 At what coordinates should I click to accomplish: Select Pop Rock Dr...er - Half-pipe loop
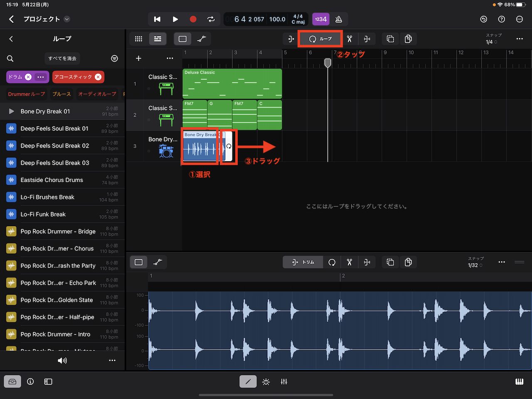coord(62,317)
